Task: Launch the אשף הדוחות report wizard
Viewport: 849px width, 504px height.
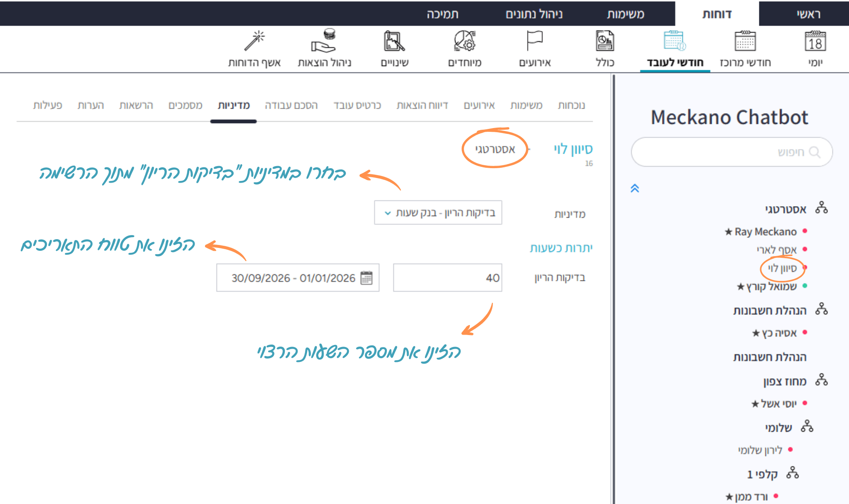Action: click(x=254, y=42)
